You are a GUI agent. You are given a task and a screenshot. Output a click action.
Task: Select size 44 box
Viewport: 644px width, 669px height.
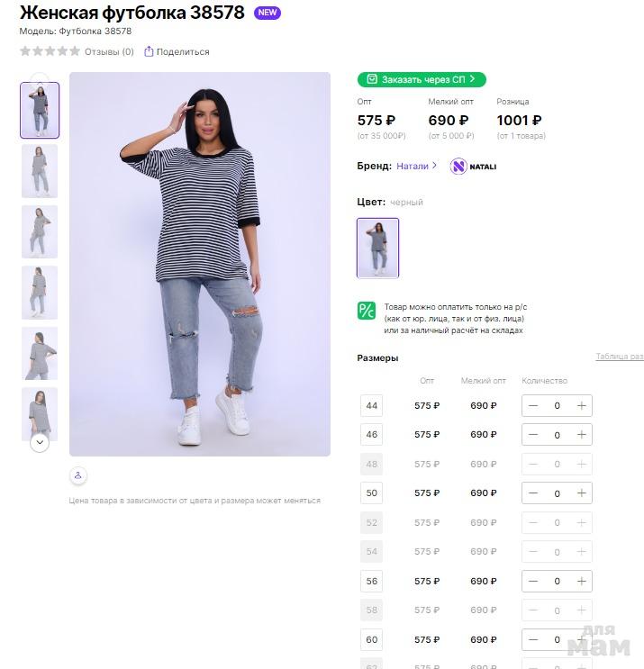pyautogui.click(x=371, y=406)
